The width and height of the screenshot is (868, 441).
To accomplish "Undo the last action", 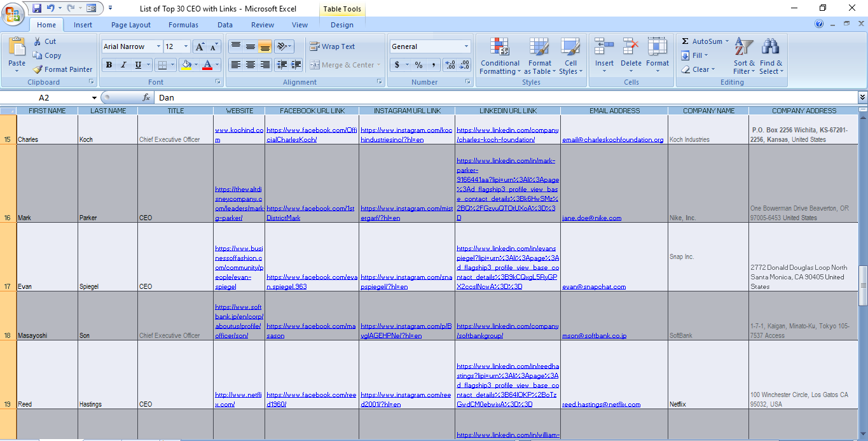I will 51,8.
